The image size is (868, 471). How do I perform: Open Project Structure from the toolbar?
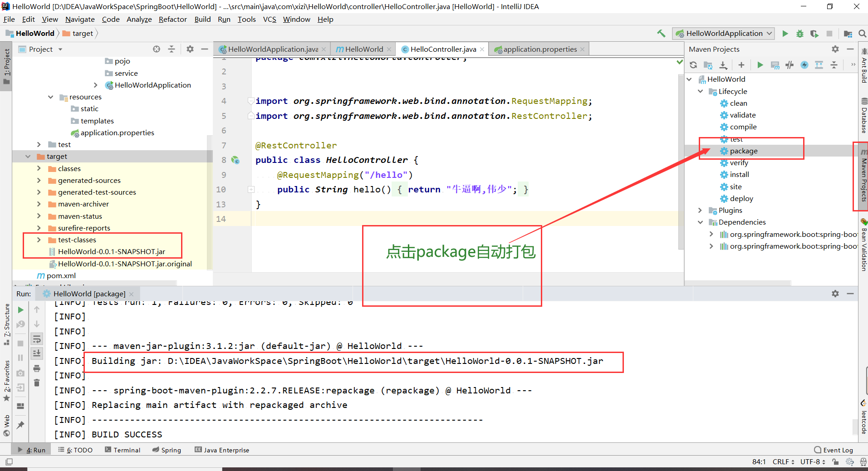(x=848, y=34)
